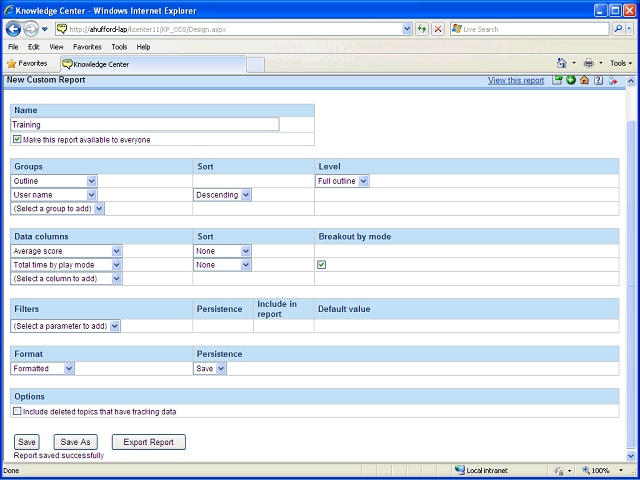Click the browser printer icon
This screenshot has width=640, height=480.
[589, 63]
